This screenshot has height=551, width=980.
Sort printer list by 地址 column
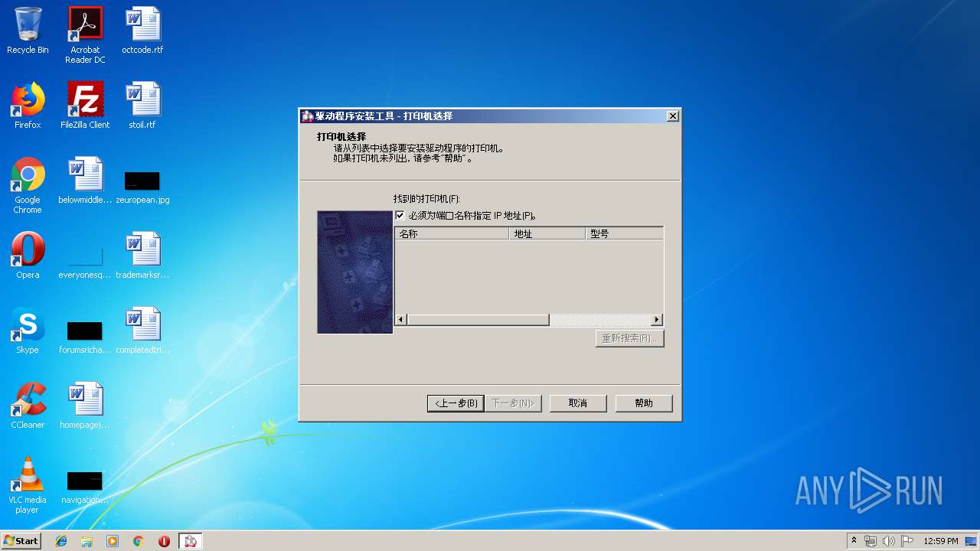pos(547,233)
